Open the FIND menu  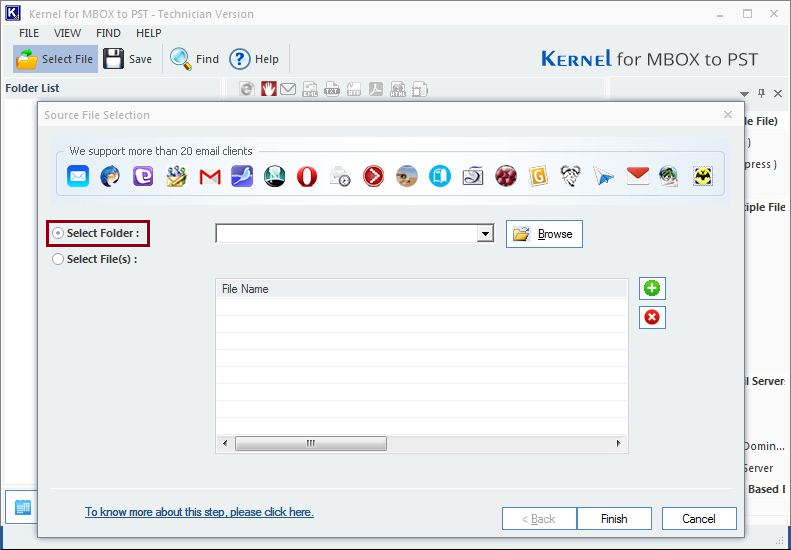[108, 33]
